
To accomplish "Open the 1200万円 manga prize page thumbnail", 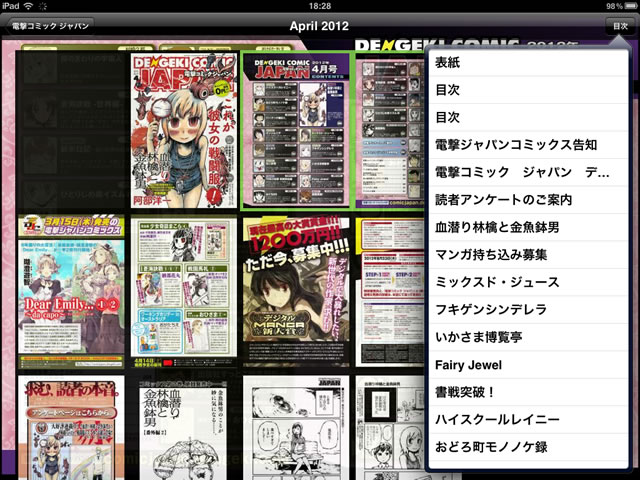I will click(296, 291).
